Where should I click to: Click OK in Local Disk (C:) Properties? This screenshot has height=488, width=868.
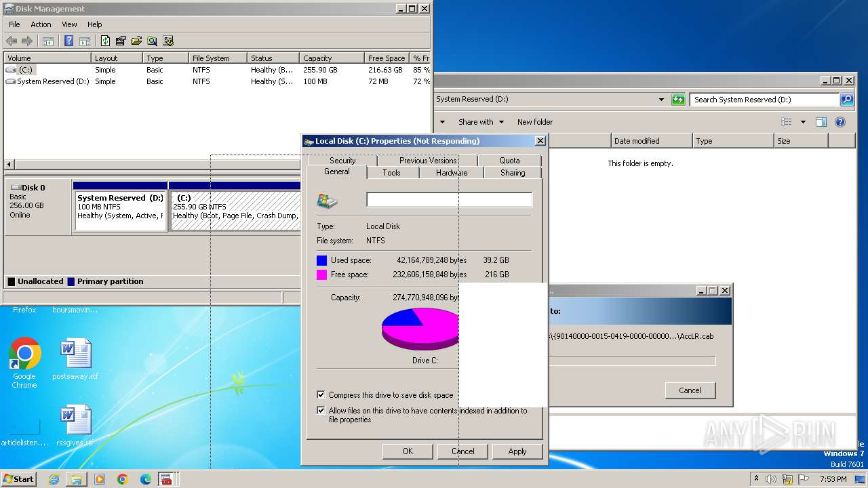[408, 451]
